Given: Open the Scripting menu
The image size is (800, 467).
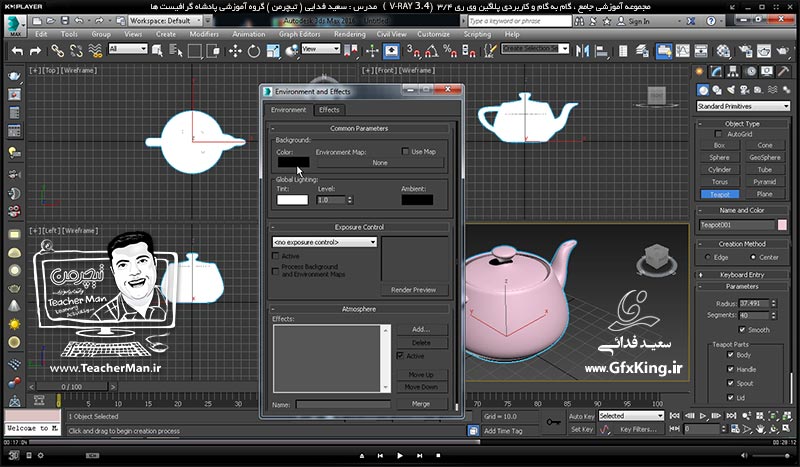Looking at the screenshot, I should pos(477,34).
